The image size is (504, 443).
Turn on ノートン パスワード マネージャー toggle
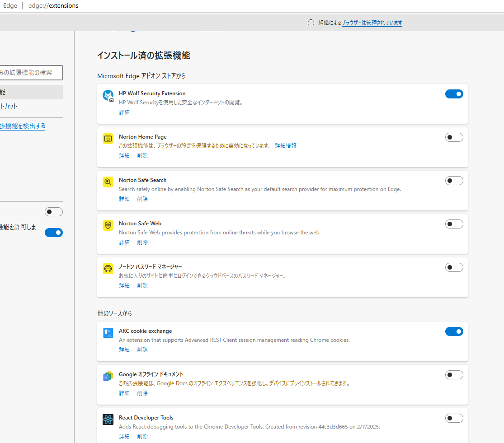pos(454,267)
